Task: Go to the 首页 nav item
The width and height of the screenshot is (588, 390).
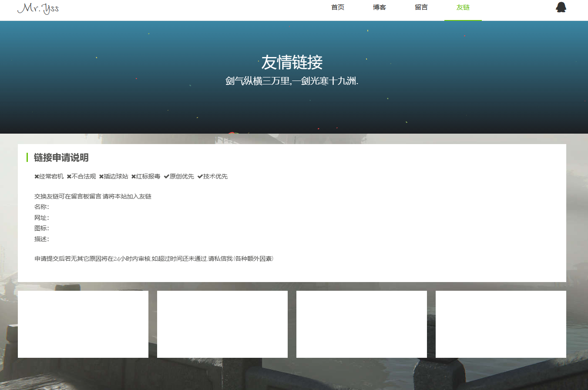Action: tap(338, 7)
